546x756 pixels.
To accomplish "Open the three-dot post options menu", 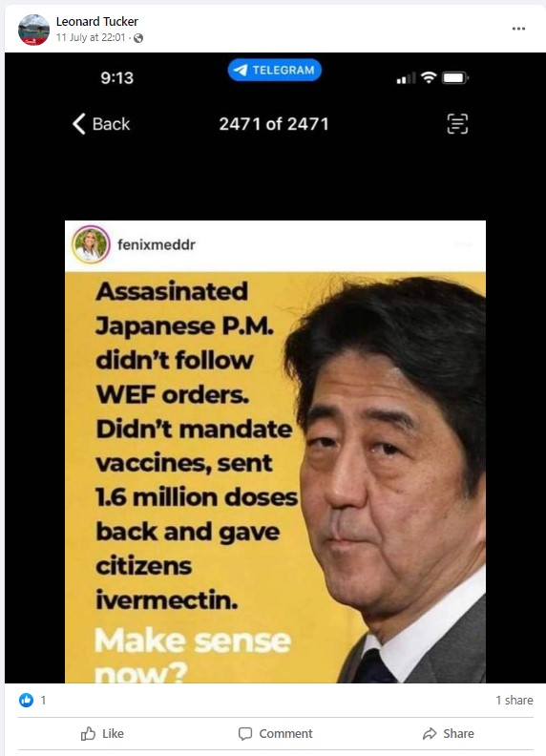I will pyautogui.click(x=518, y=29).
